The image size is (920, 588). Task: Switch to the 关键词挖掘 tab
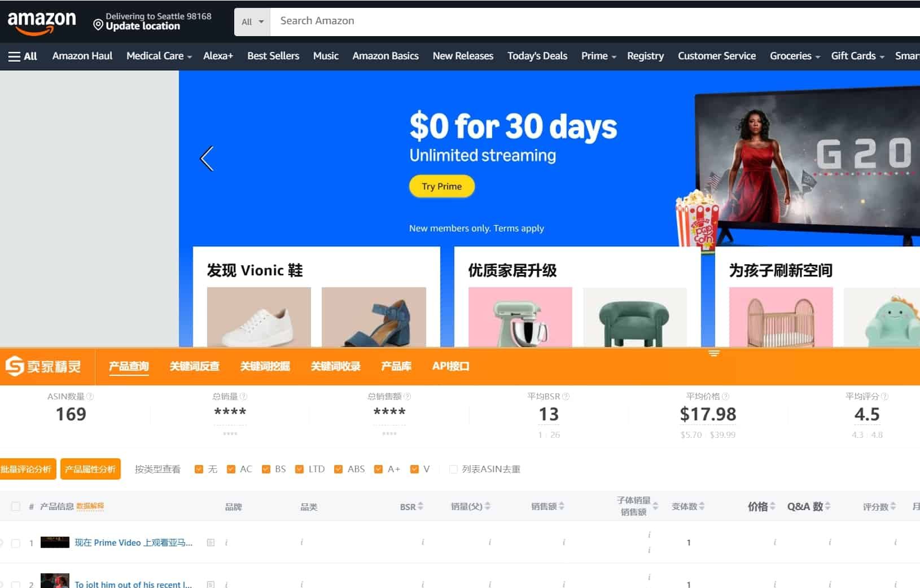pos(265,366)
